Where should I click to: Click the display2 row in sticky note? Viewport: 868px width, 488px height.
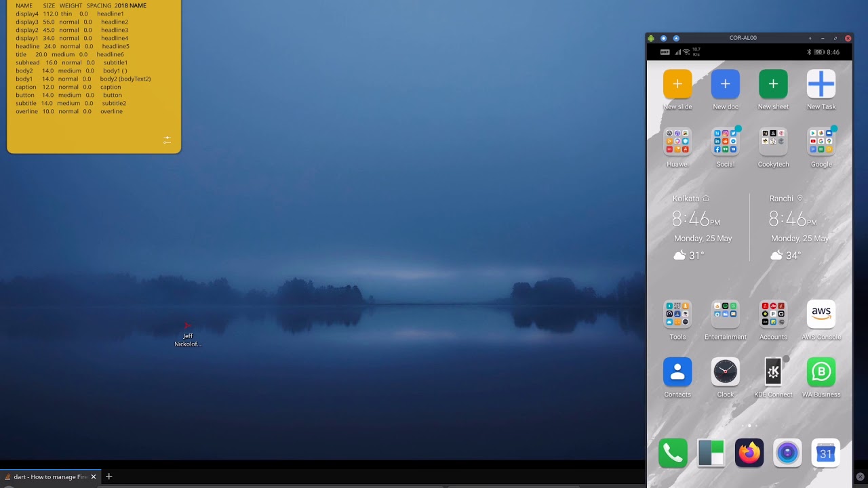tap(72, 30)
